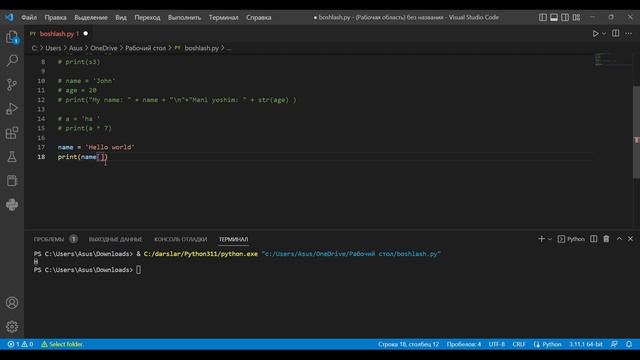The image size is (640, 360).
Task: Open the Python sidebar view icon
Action: pos(12,204)
